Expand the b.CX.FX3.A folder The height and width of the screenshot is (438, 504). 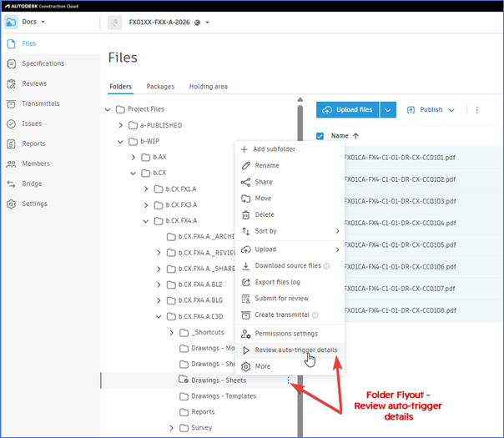146,205
